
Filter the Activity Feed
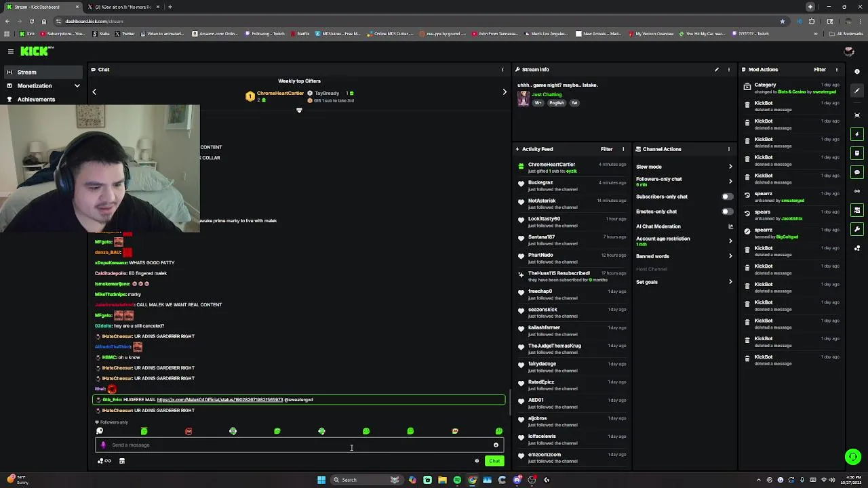[x=606, y=149]
